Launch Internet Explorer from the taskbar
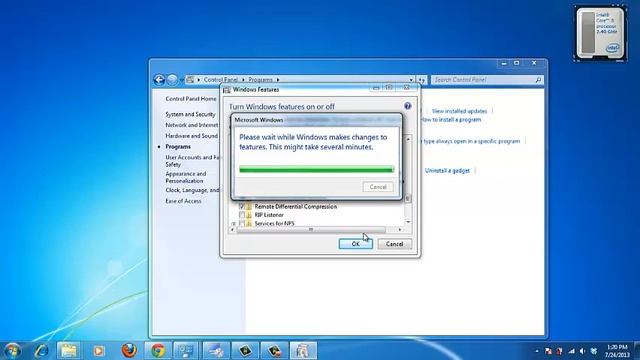The width and height of the screenshot is (640, 360). pyautogui.click(x=41, y=351)
